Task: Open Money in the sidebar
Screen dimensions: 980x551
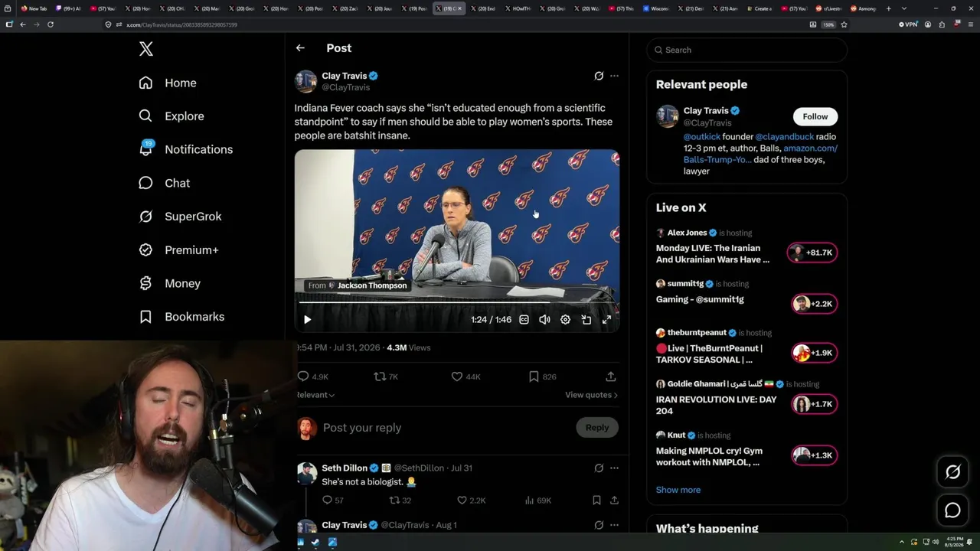Action: 169,283
